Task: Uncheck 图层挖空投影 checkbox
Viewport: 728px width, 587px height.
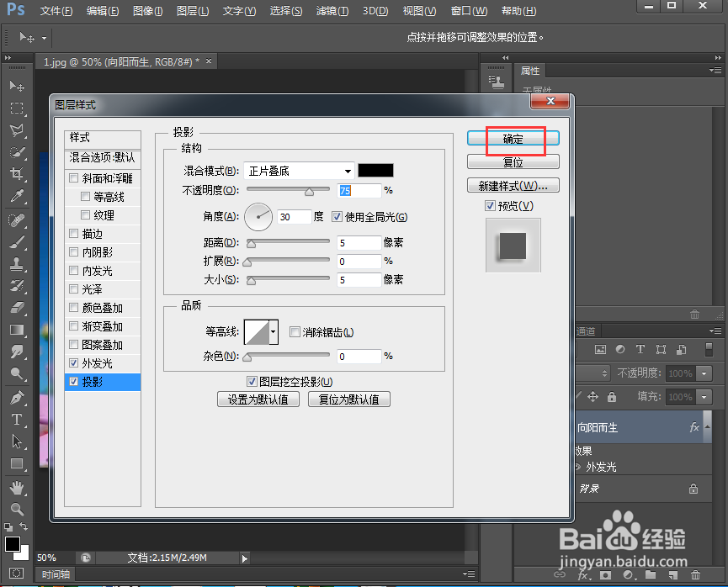Action: tap(252, 382)
